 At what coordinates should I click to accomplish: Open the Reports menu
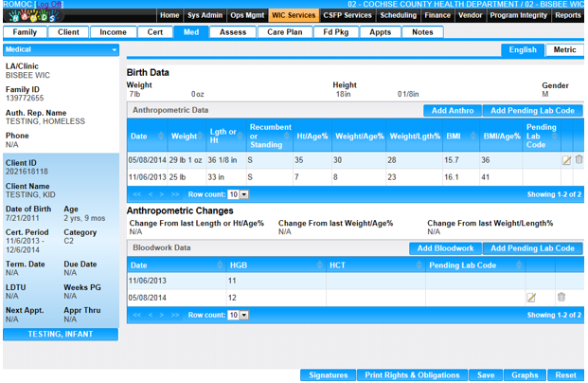[568, 15]
